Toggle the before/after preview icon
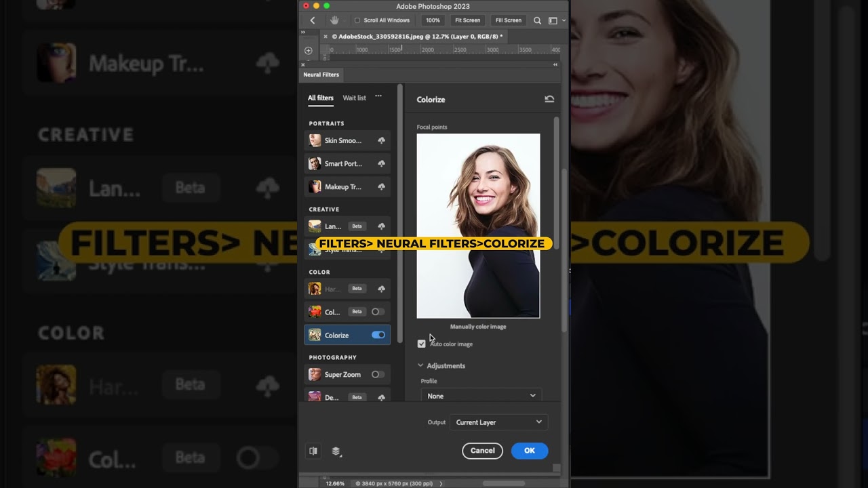 pyautogui.click(x=313, y=451)
